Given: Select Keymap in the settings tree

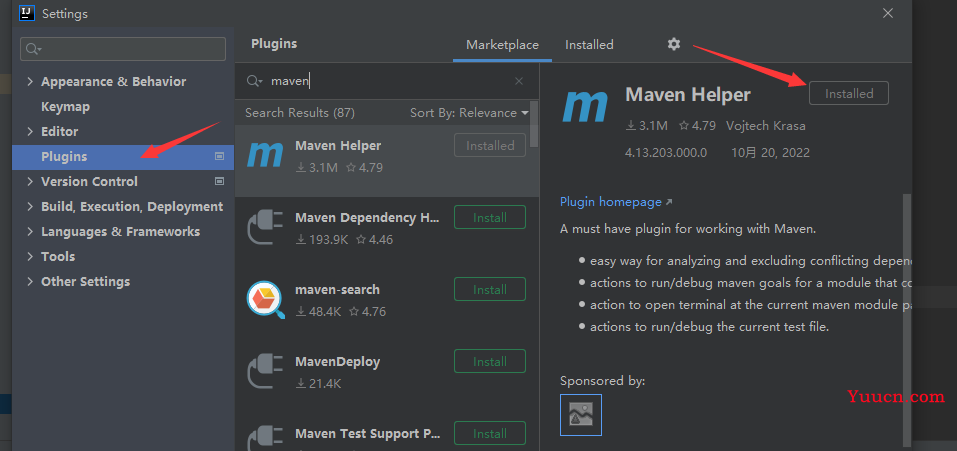Looking at the screenshot, I should [x=65, y=106].
